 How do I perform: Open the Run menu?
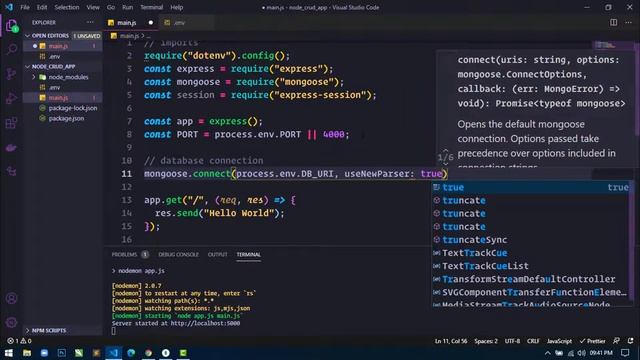127,7
